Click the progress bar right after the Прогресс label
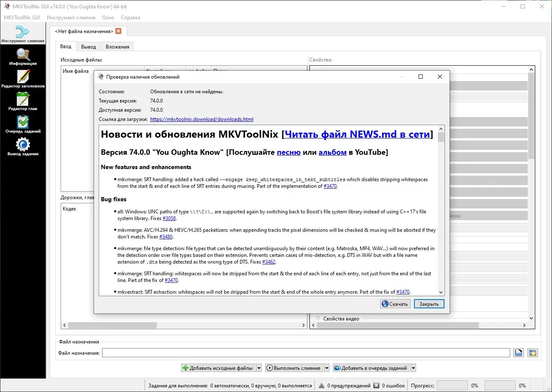This screenshot has width=552, height=392. (x=452, y=385)
